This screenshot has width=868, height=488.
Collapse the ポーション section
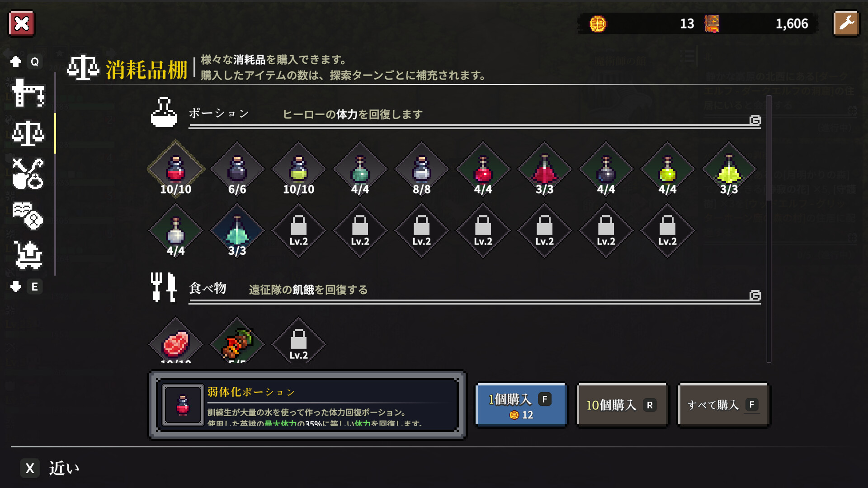click(x=755, y=120)
